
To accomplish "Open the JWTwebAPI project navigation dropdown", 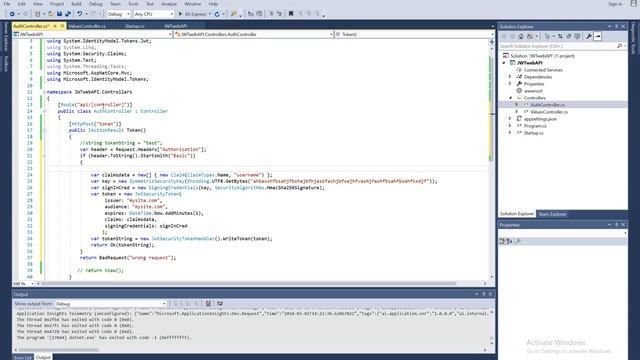I will pyautogui.click(x=93, y=34).
